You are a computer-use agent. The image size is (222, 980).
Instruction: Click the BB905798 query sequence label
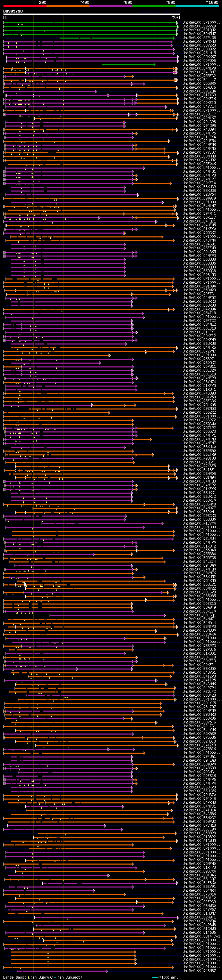(x=13, y=11)
